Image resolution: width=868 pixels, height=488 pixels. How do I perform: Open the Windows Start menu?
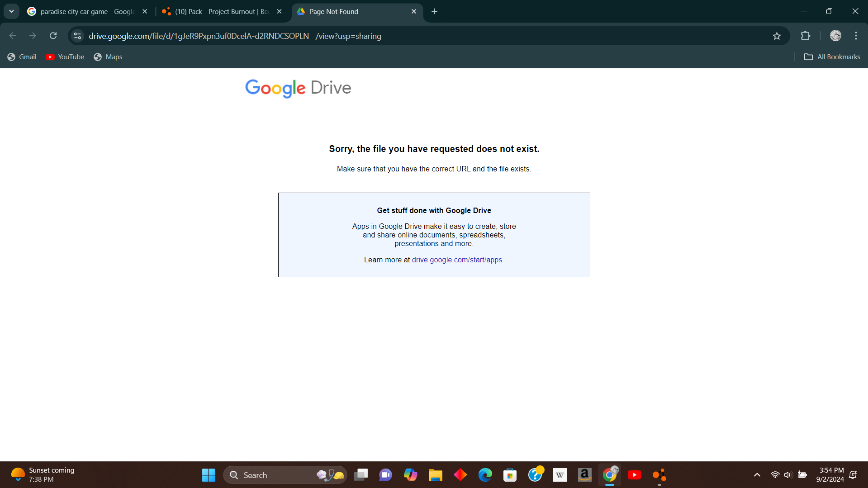209,475
